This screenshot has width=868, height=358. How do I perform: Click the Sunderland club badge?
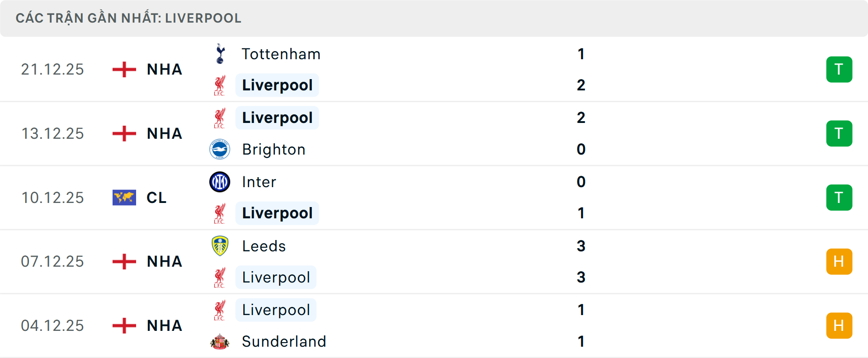(x=220, y=342)
